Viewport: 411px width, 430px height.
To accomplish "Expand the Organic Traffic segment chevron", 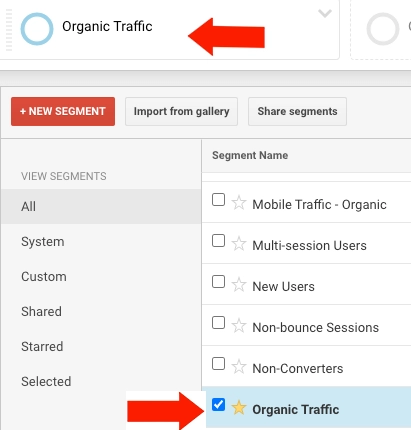I will pos(325,13).
